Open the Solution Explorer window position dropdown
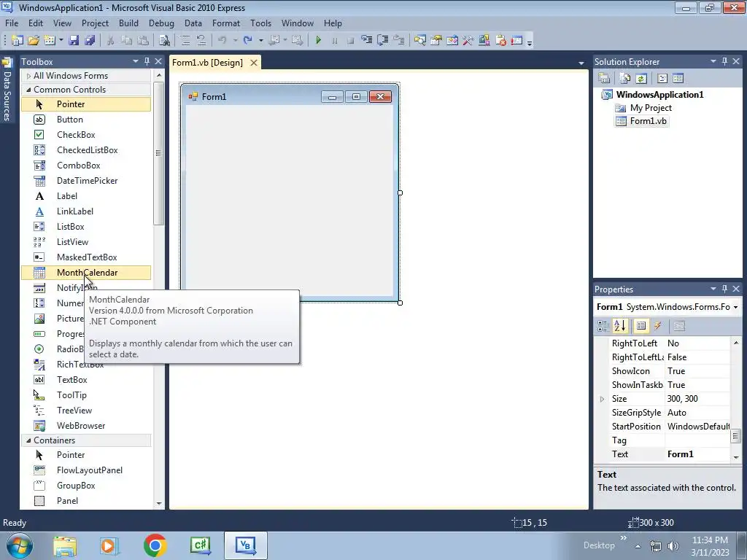 [713, 61]
